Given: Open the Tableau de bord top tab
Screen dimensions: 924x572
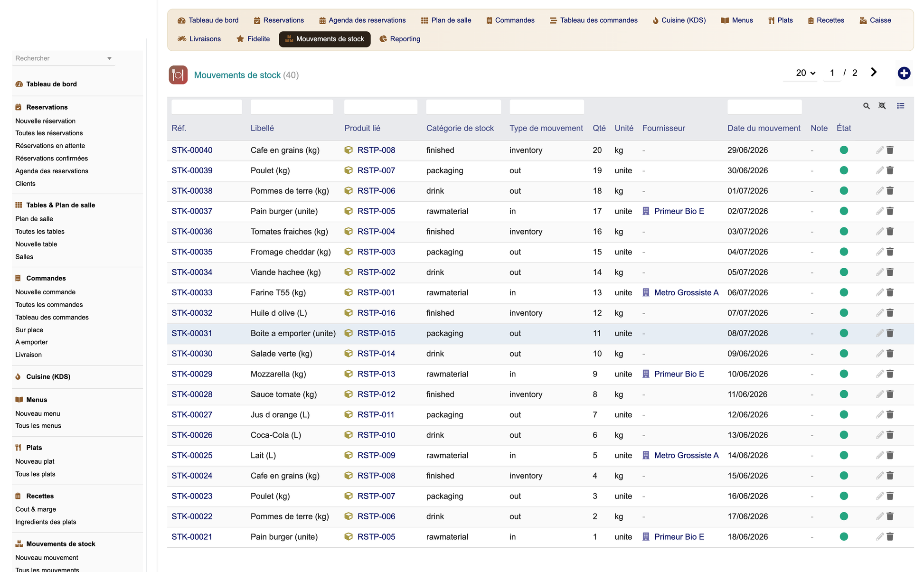Looking at the screenshot, I should [x=208, y=20].
